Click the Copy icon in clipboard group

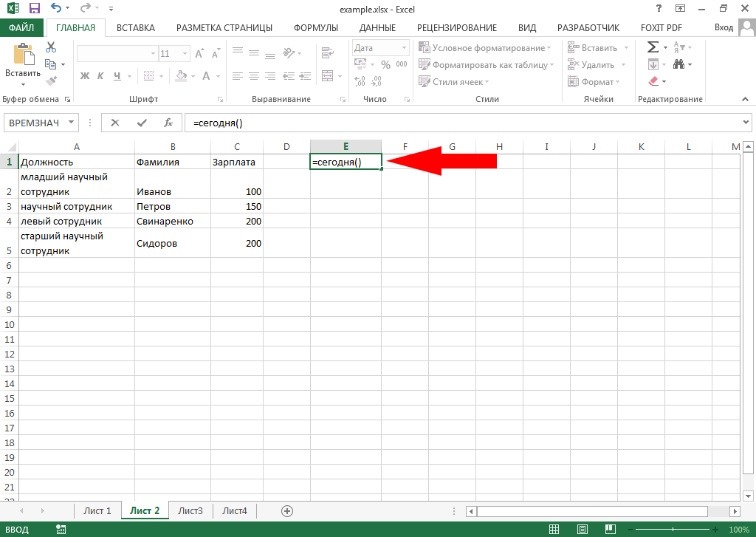click(50, 64)
